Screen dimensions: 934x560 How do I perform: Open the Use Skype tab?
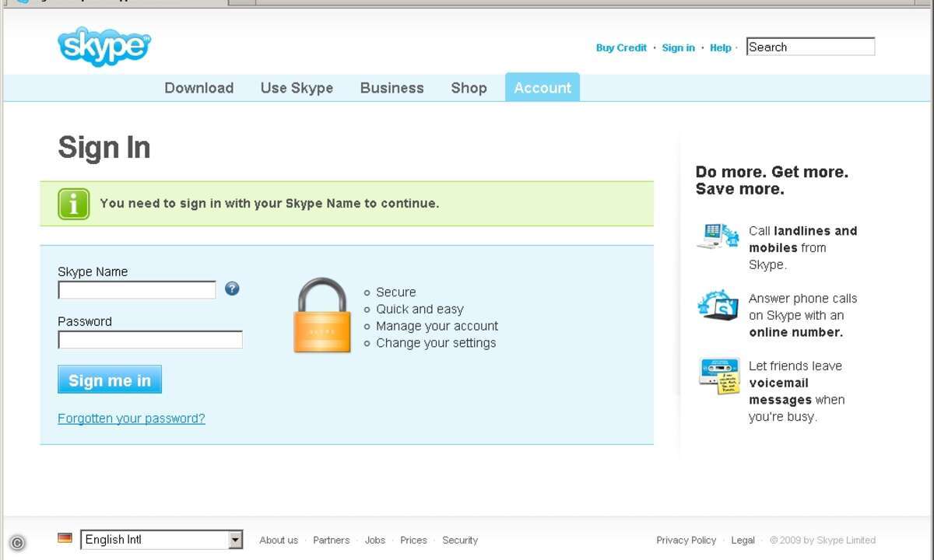tap(297, 88)
